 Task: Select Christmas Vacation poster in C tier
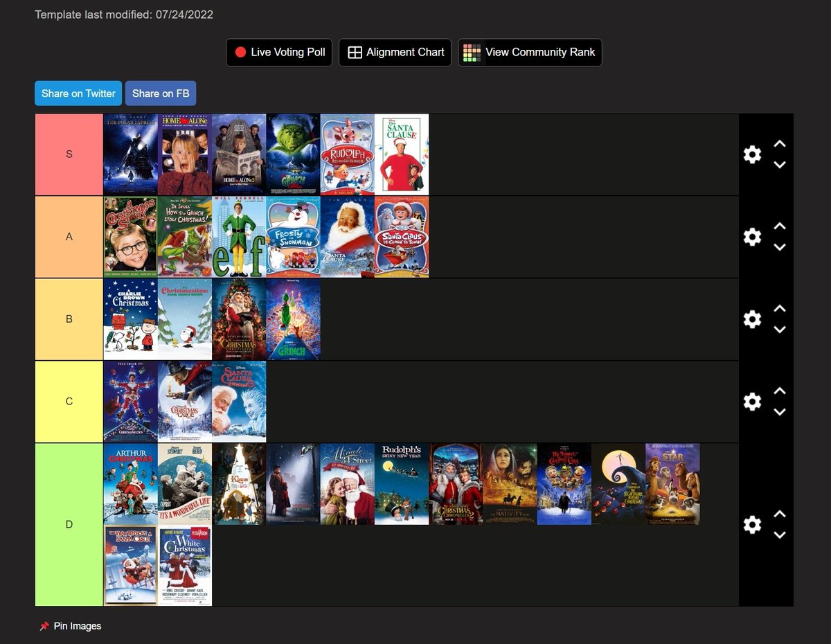[x=131, y=402]
